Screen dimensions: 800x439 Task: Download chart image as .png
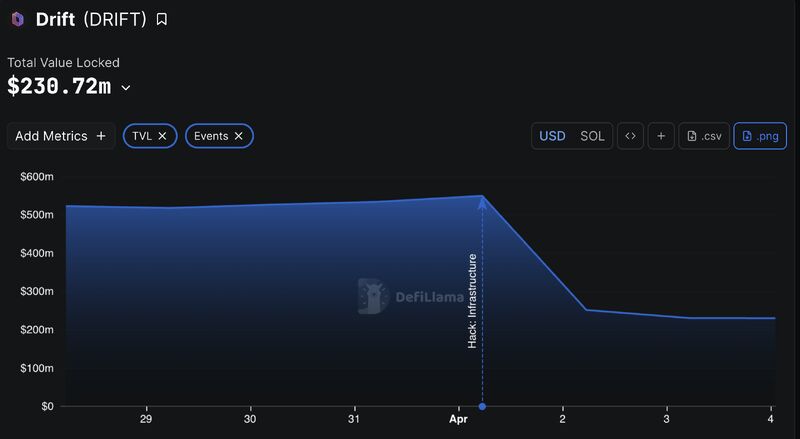coord(760,136)
